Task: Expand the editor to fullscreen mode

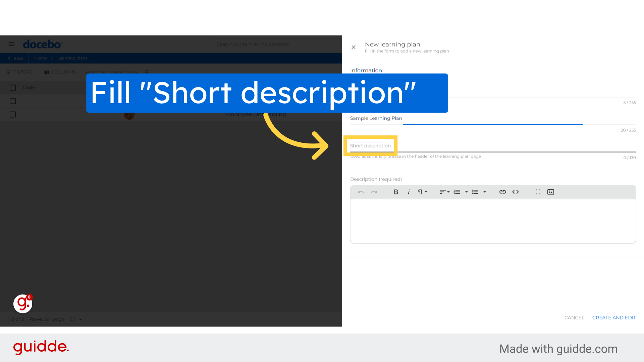Action: (x=538, y=192)
